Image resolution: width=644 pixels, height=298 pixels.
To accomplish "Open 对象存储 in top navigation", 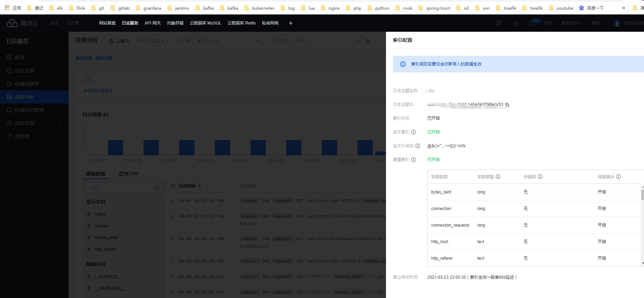I will point(175,23).
